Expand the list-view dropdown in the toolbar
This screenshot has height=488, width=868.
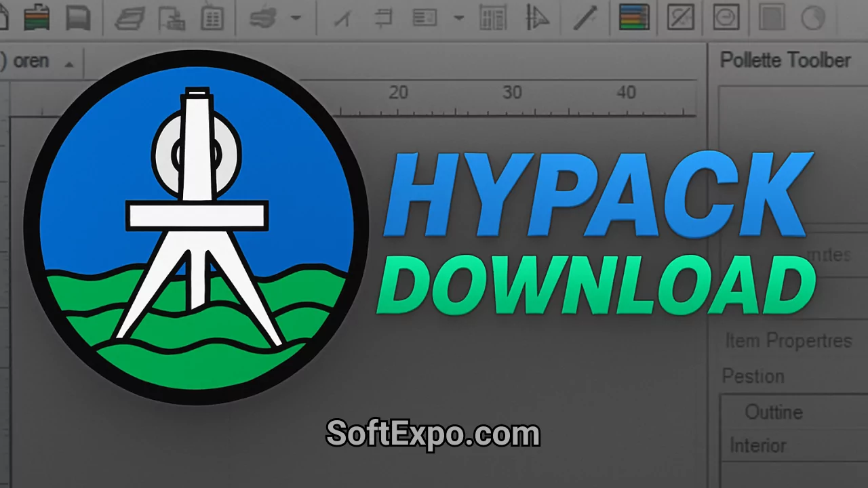tap(458, 18)
